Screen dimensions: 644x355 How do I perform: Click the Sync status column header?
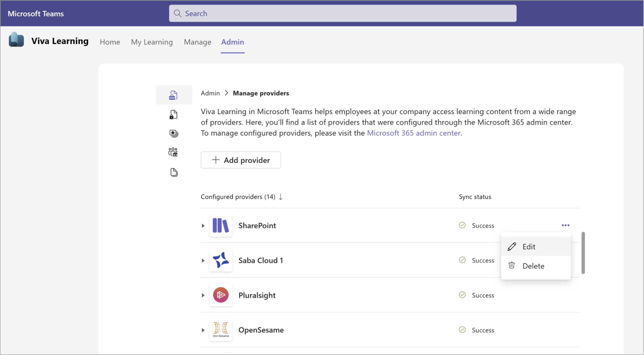(475, 197)
